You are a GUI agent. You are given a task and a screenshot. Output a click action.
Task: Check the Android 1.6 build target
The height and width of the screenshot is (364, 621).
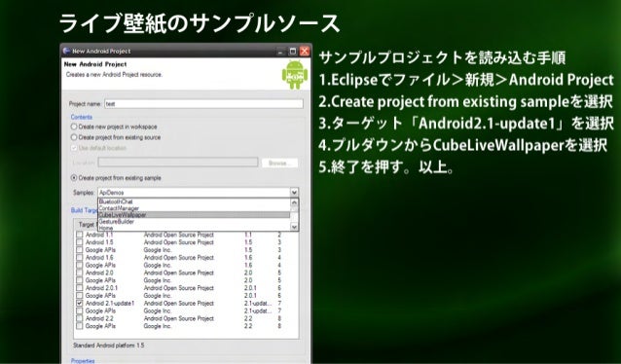(x=80, y=258)
